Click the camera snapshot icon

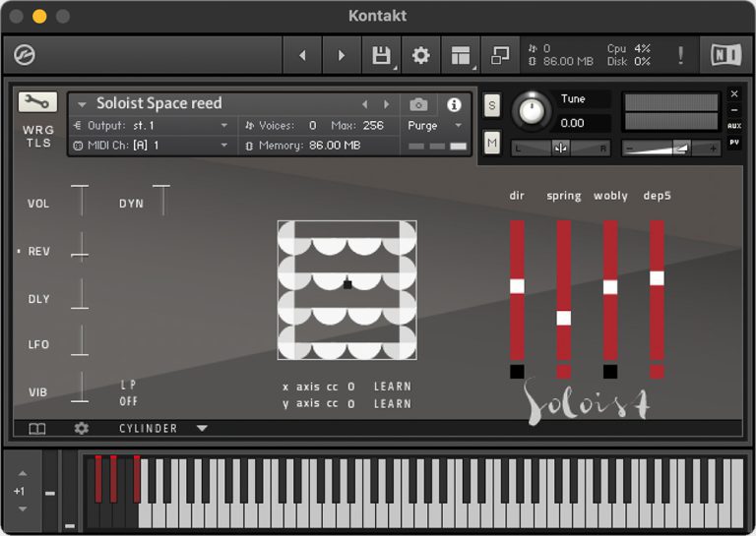pos(418,104)
